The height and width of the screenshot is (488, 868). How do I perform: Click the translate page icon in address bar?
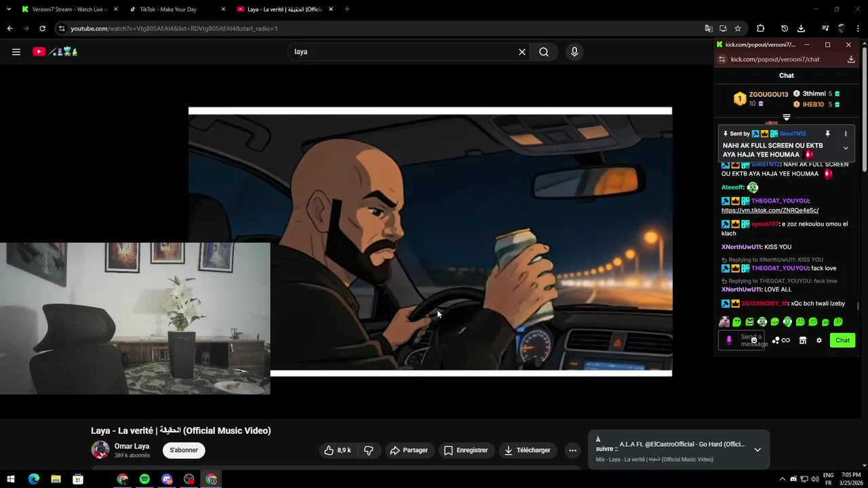point(709,28)
